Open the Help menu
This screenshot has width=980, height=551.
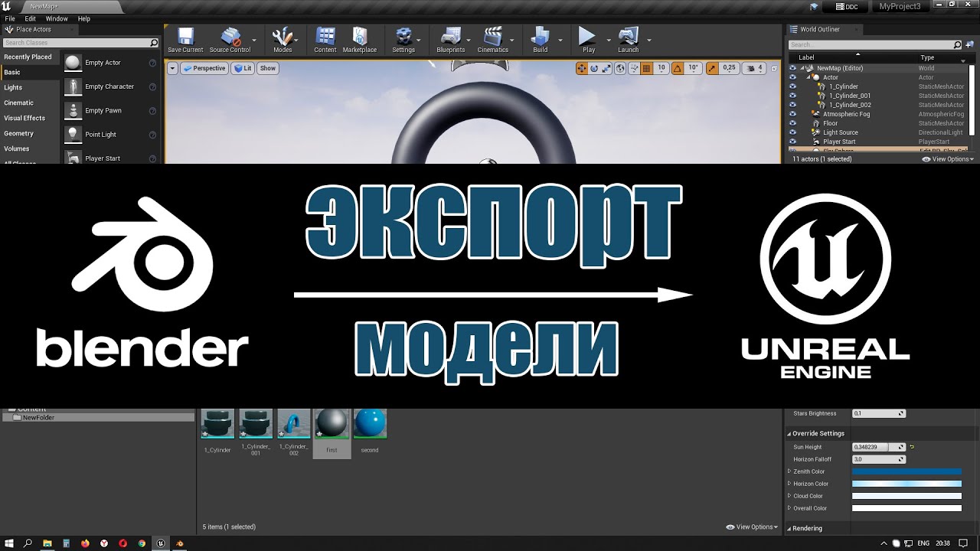point(84,18)
